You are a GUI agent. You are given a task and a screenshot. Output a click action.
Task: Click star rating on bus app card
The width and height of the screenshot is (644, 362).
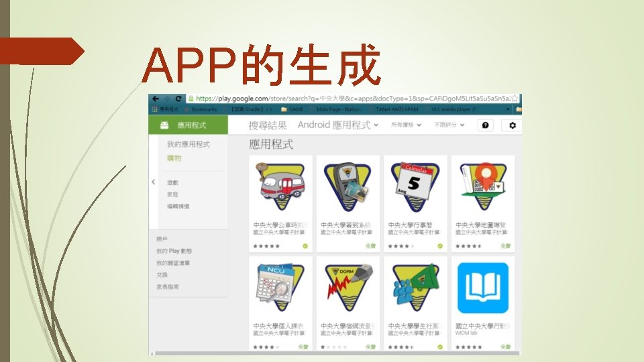coord(266,246)
